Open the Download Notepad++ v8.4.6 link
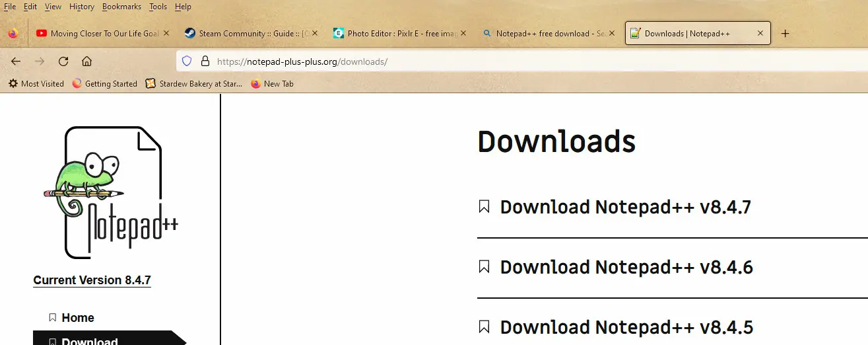Screen dimensions: 868x345 [x=626, y=267]
